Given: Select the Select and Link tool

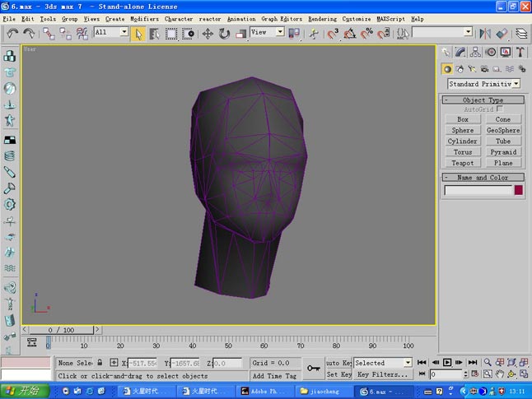Looking at the screenshot, I should click(49, 34).
